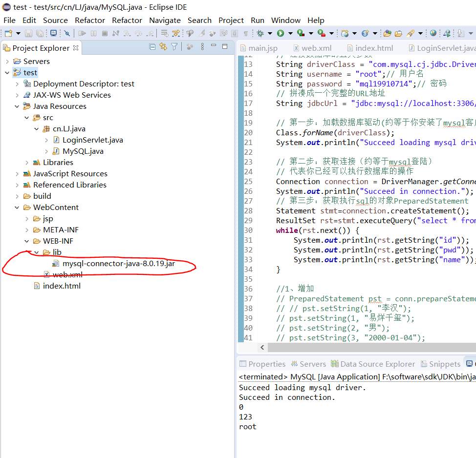This screenshot has width=476, height=458.
Task: Click the Skip All Breakpoints icon
Action: (x=66, y=33)
